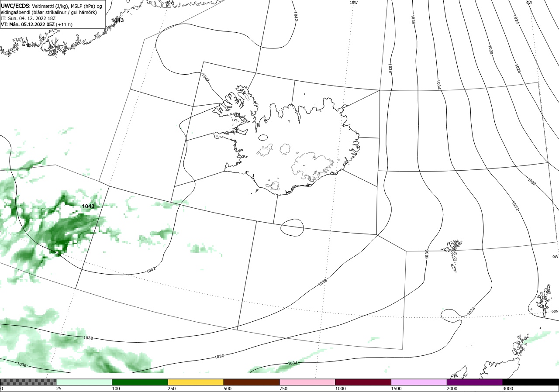Click the dark green 100–250 legend swatch

(x=140, y=382)
